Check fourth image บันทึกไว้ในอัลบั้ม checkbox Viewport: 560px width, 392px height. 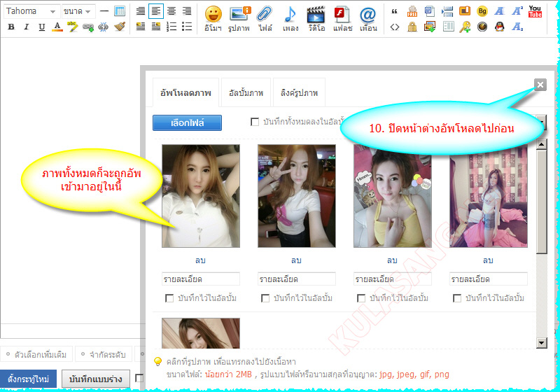(x=457, y=298)
